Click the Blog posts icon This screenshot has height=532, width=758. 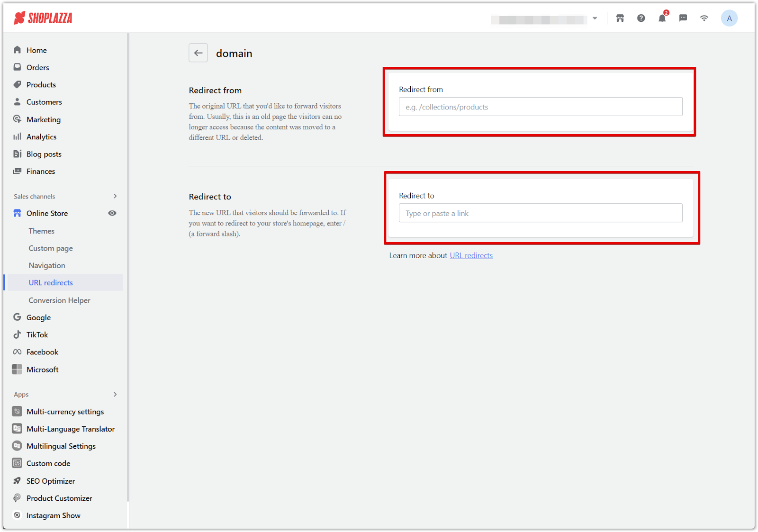coord(18,154)
